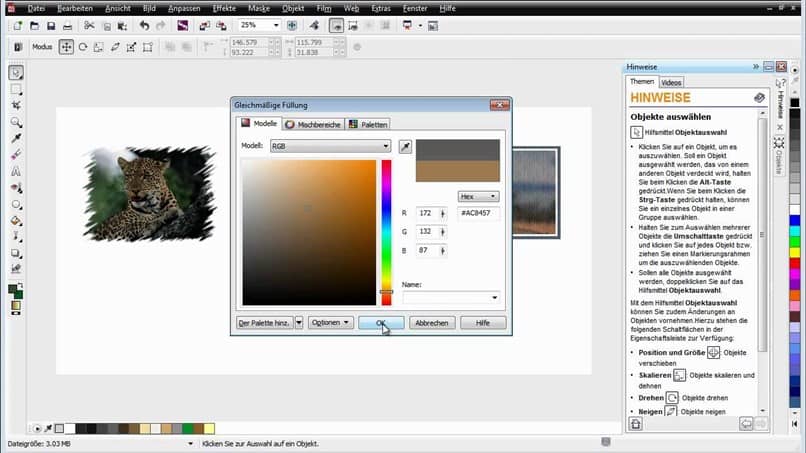The image size is (806, 453).
Task: Click the Cut scissors icon
Action: pos(90,25)
